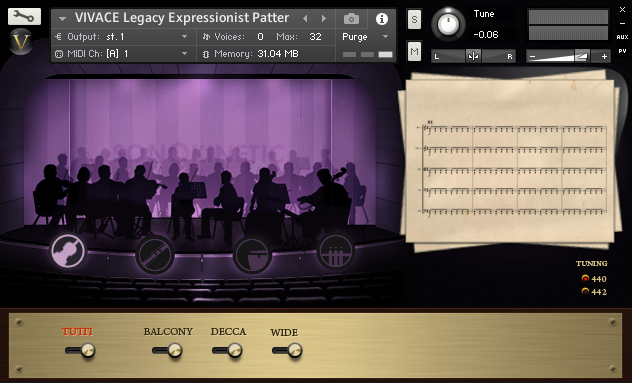Click the sheet music score display
Screen dimensions: 632x383
pos(510,161)
